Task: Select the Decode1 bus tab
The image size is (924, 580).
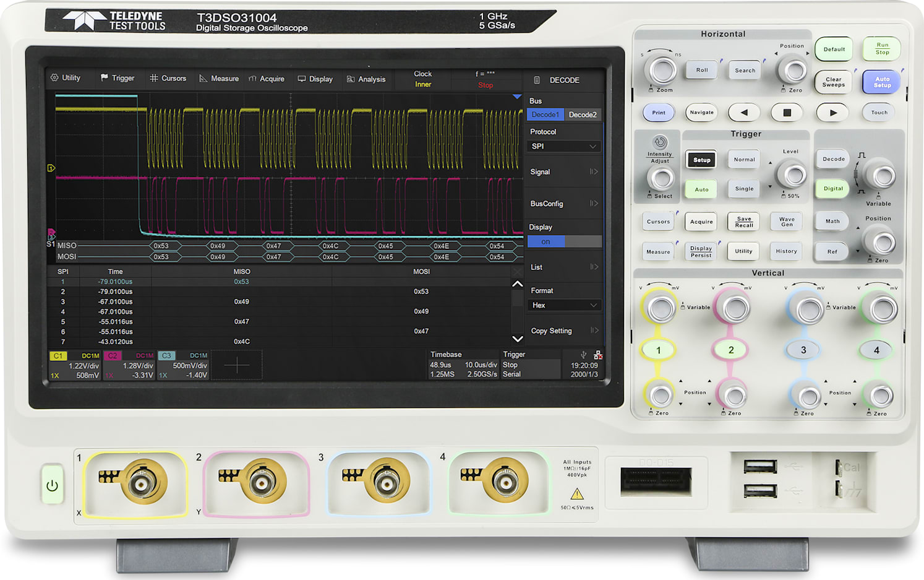Action: 545,115
